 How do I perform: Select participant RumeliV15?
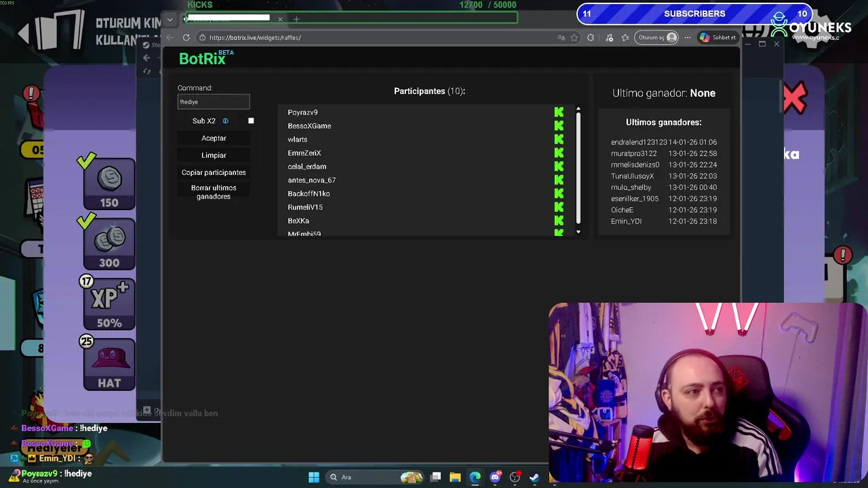click(305, 207)
